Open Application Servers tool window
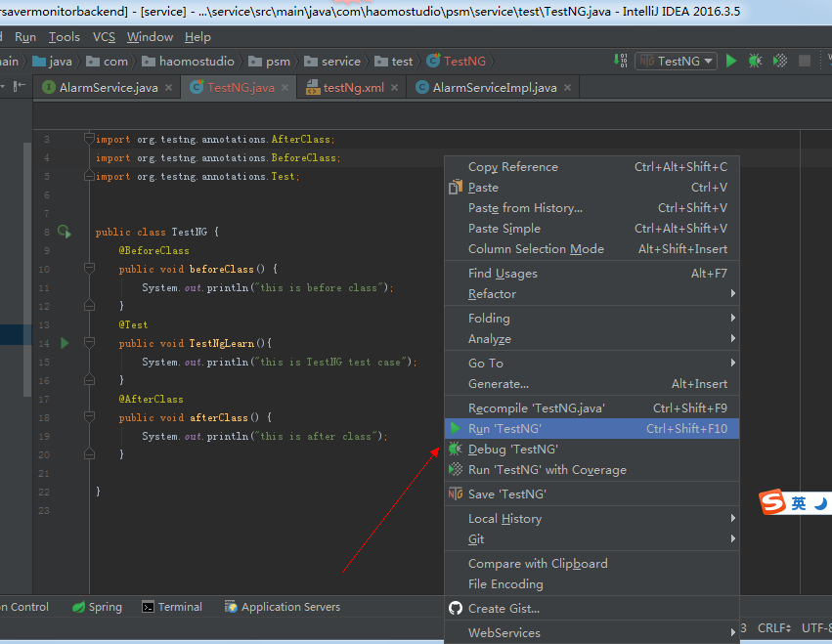The width and height of the screenshot is (832, 644). pyautogui.click(x=283, y=607)
